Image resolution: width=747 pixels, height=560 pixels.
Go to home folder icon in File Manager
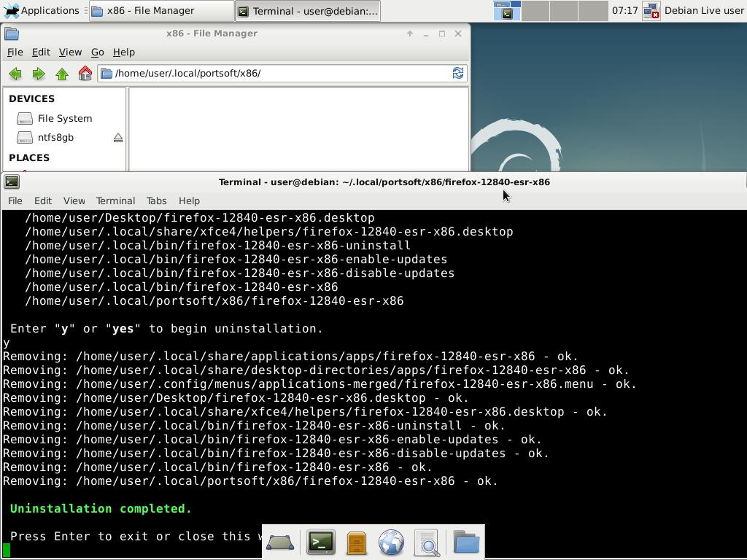(85, 74)
